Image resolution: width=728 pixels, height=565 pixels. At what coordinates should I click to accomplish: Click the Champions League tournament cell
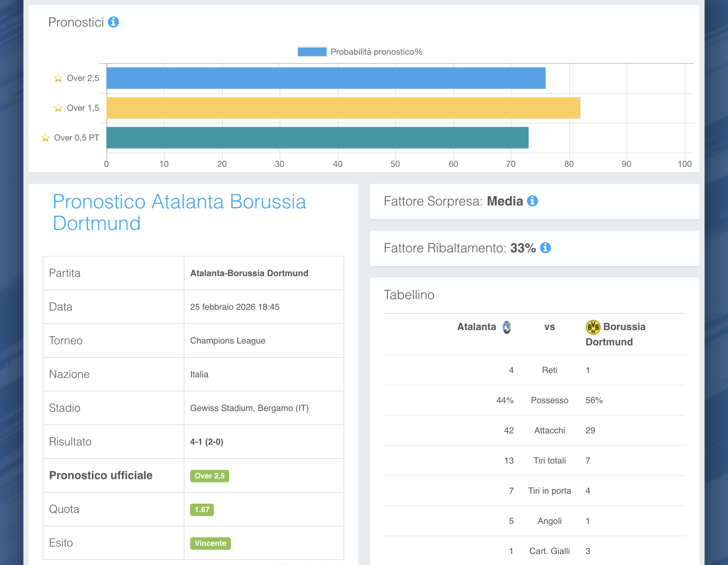228,341
